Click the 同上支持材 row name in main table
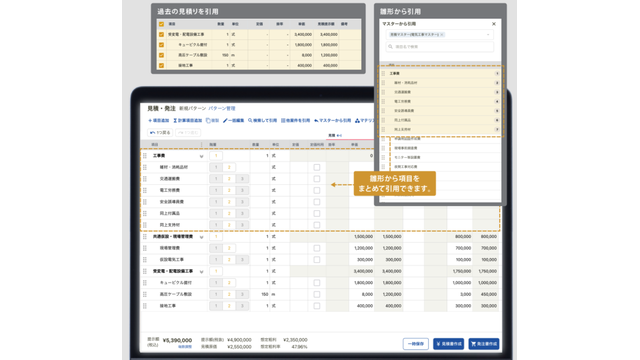 [x=169, y=225]
